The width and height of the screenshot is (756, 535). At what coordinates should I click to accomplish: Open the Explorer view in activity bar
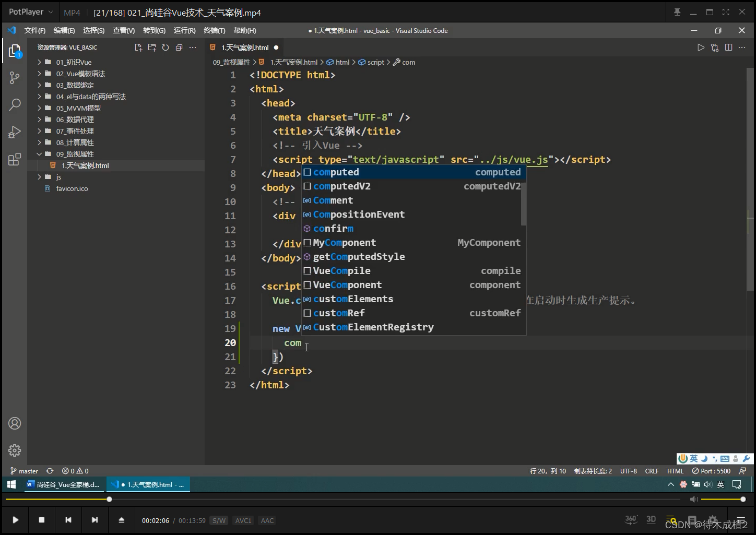click(x=15, y=51)
